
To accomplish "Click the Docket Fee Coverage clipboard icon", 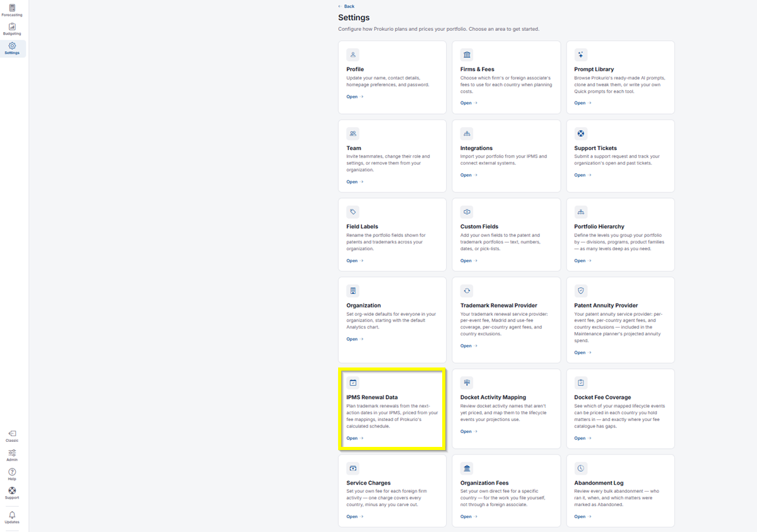I will pos(581,383).
